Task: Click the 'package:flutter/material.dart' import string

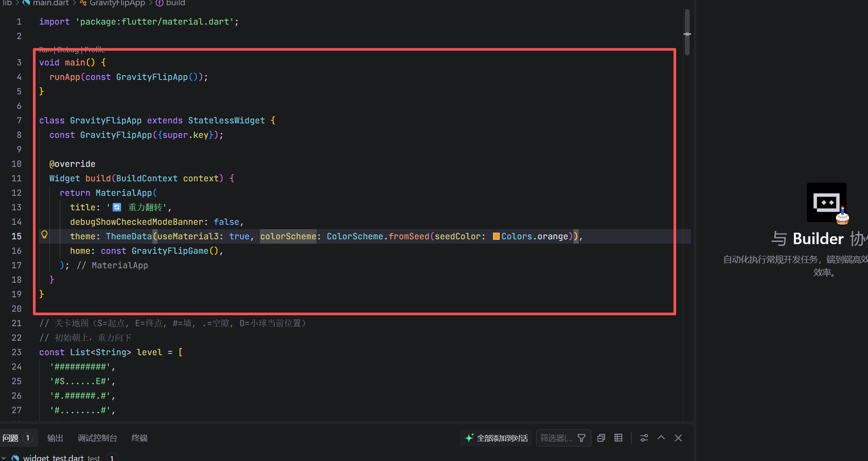Action: pyautogui.click(x=155, y=22)
